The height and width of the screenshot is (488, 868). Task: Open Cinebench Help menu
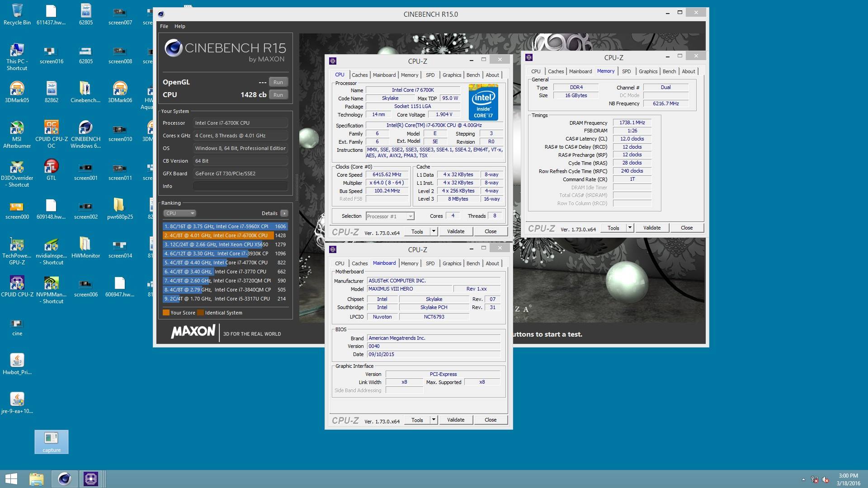(x=179, y=26)
